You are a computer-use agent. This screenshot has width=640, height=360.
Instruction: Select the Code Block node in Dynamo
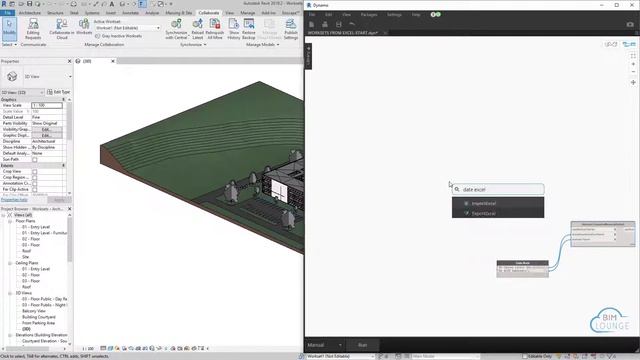point(522,263)
